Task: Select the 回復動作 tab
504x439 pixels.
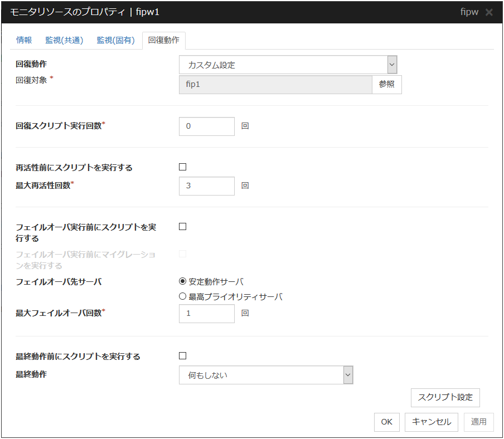Action: coord(163,40)
